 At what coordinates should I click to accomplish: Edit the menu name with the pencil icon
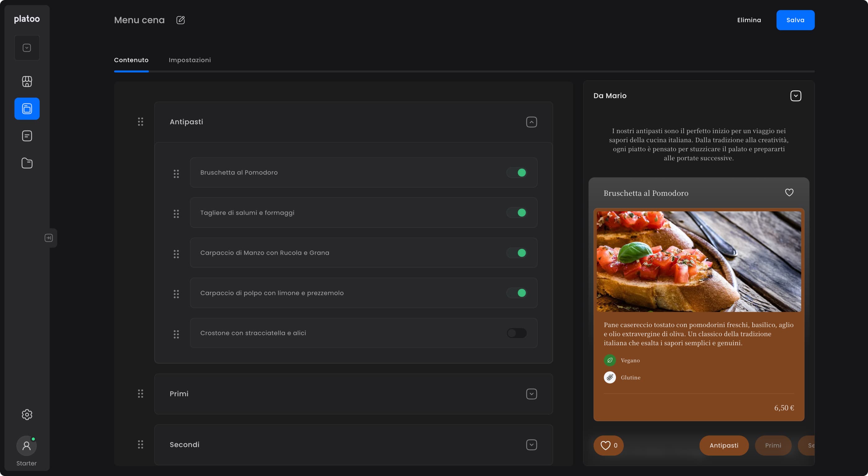181,20
